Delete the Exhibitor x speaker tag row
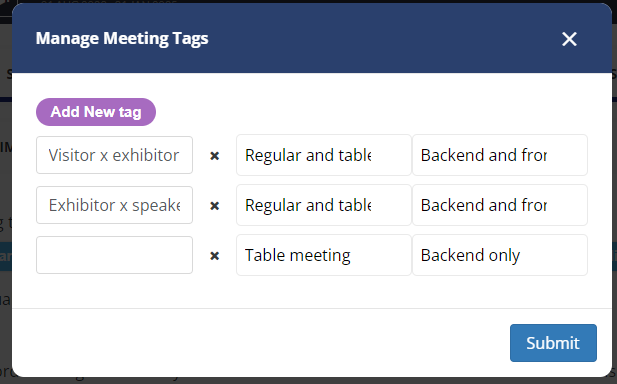This screenshot has height=384, width=617. 214,206
